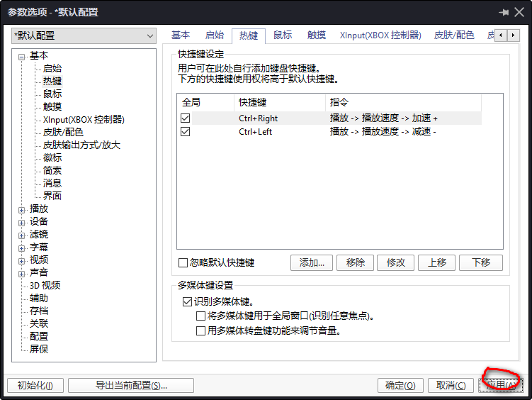The height and width of the screenshot is (400, 532).
Task: Click the 添加... button
Action: point(312,262)
